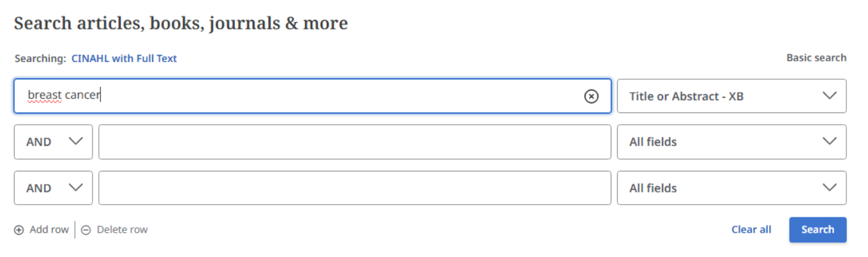This screenshot has height=257, width=868.
Task: Select the Clear all link
Action: coord(751,230)
